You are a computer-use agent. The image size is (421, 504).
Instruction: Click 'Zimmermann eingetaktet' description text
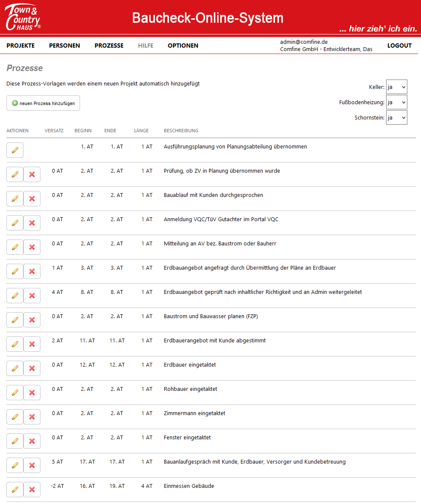pyautogui.click(x=194, y=413)
